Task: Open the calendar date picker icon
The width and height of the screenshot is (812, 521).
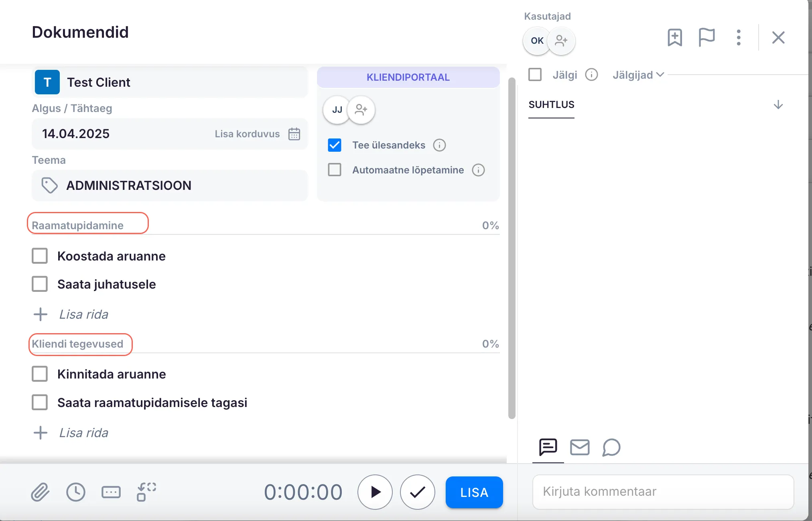Action: [x=294, y=134]
